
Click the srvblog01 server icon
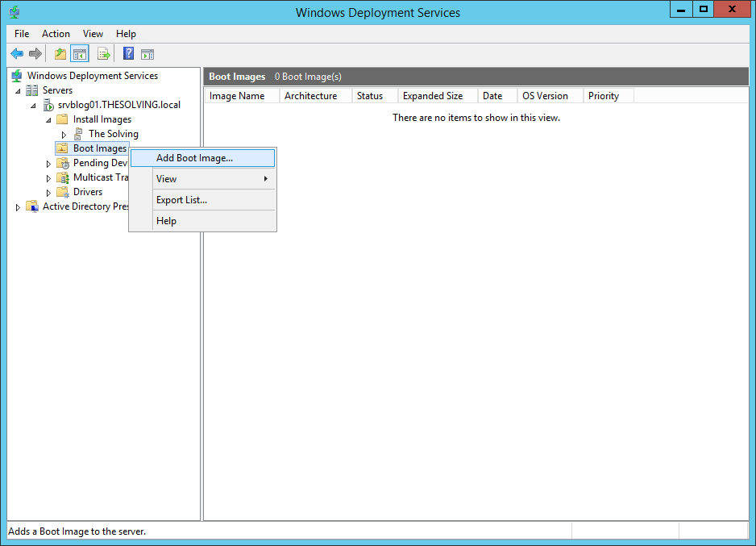[x=48, y=105]
